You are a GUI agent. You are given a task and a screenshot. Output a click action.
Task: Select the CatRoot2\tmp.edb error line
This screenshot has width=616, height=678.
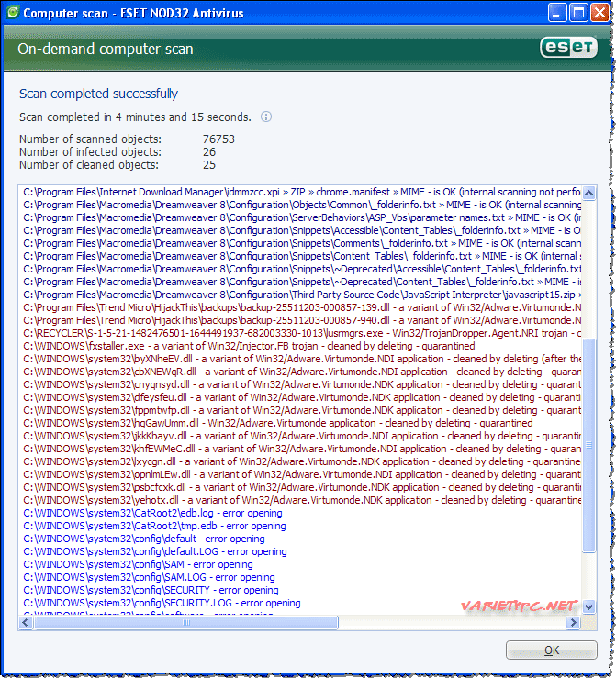point(154,527)
